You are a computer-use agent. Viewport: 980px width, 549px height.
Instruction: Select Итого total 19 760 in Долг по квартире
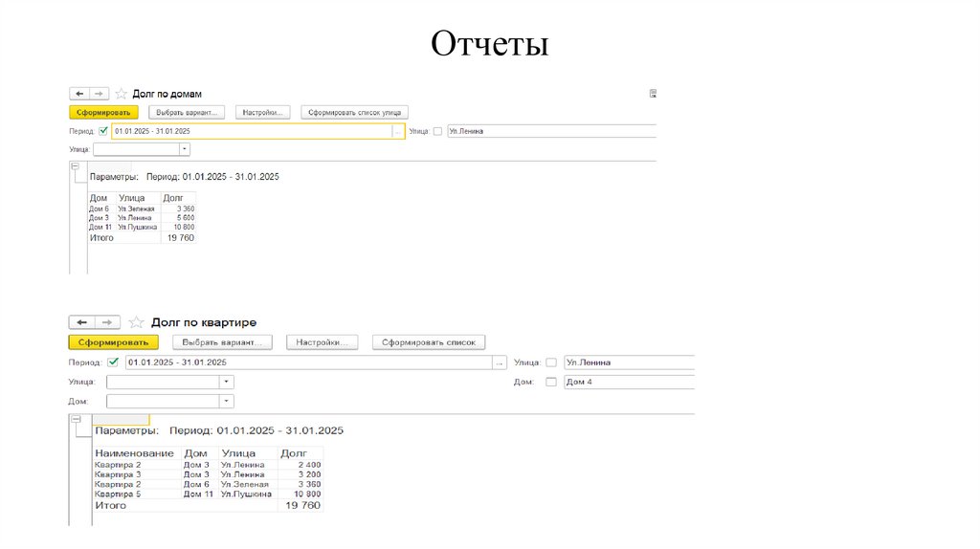pyautogui.click(x=302, y=505)
